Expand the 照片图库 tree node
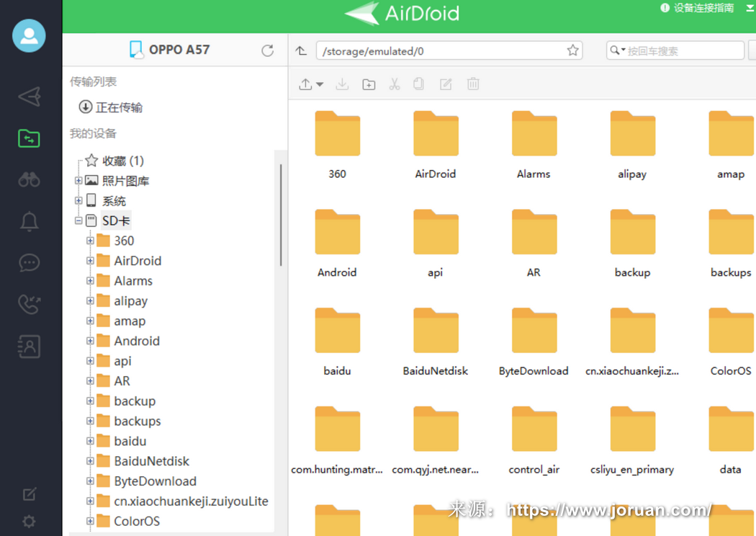Screen dimensions: 756x536 (x=78, y=181)
